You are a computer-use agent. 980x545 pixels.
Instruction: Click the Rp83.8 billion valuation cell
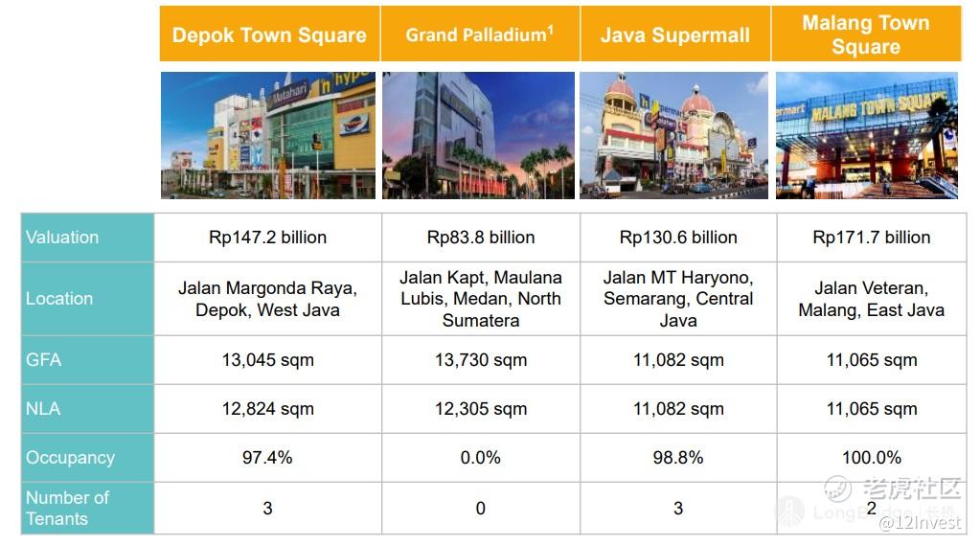click(x=481, y=238)
